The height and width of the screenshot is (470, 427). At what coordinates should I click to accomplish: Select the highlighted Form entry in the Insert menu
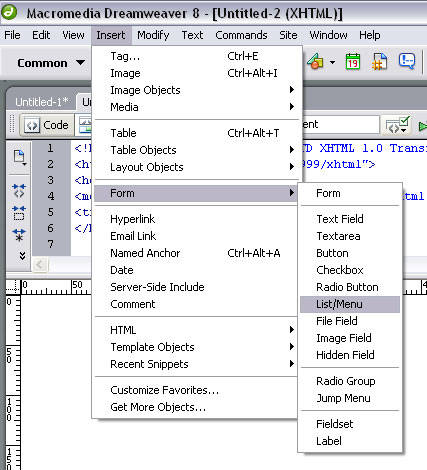point(196,193)
